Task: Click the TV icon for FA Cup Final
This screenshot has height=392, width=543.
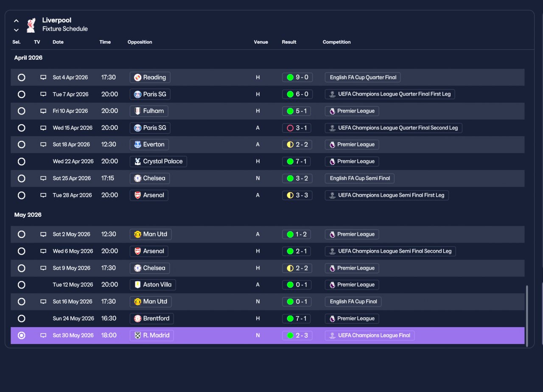Action: pos(43,302)
